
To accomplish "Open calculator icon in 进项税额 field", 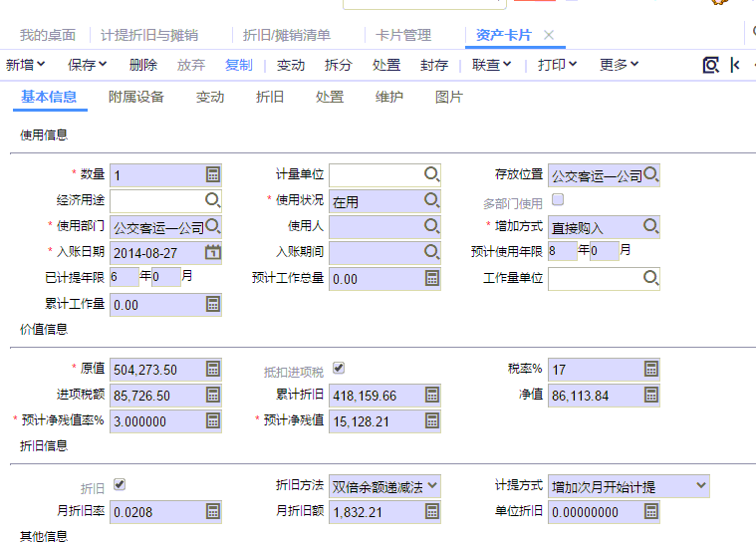I will click(212, 395).
